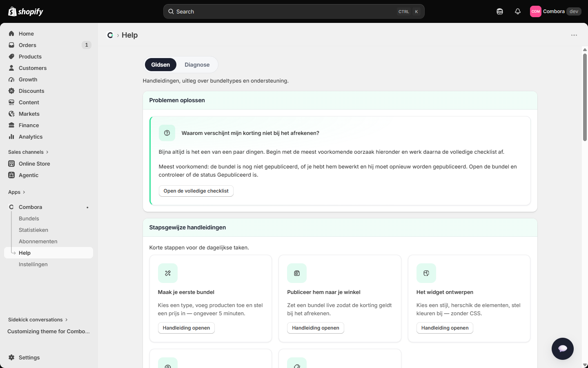Screen dimensions: 588x368
Task: Open the chat bubble widget
Action: click(563, 349)
